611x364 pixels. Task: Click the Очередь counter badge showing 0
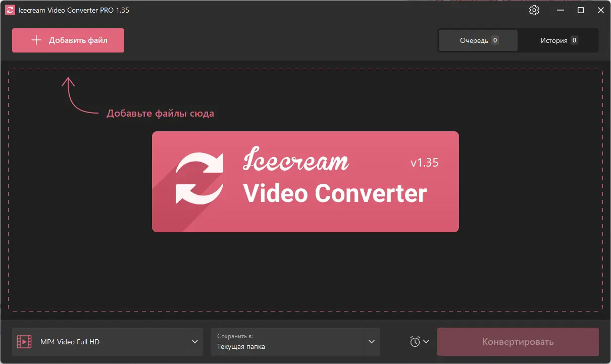[x=495, y=40]
